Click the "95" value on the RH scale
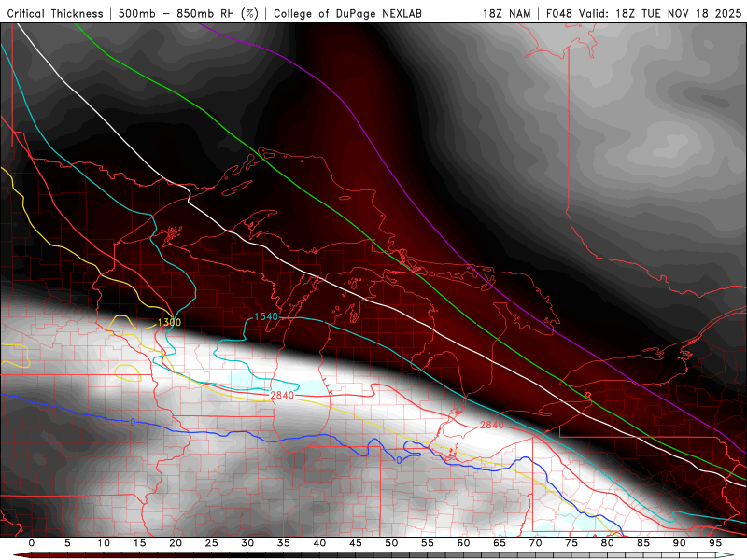The height and width of the screenshot is (560, 747). [x=715, y=543]
